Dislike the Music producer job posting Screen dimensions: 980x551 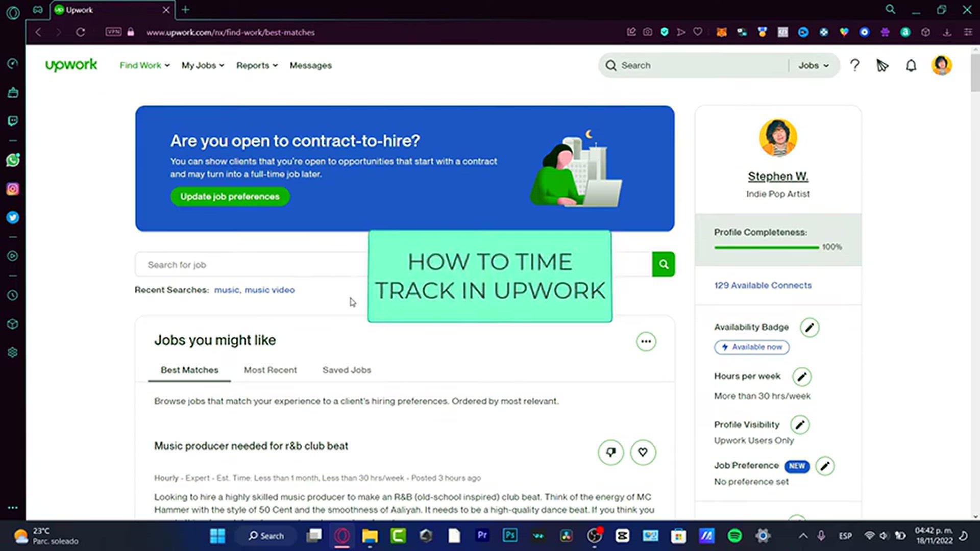click(611, 452)
